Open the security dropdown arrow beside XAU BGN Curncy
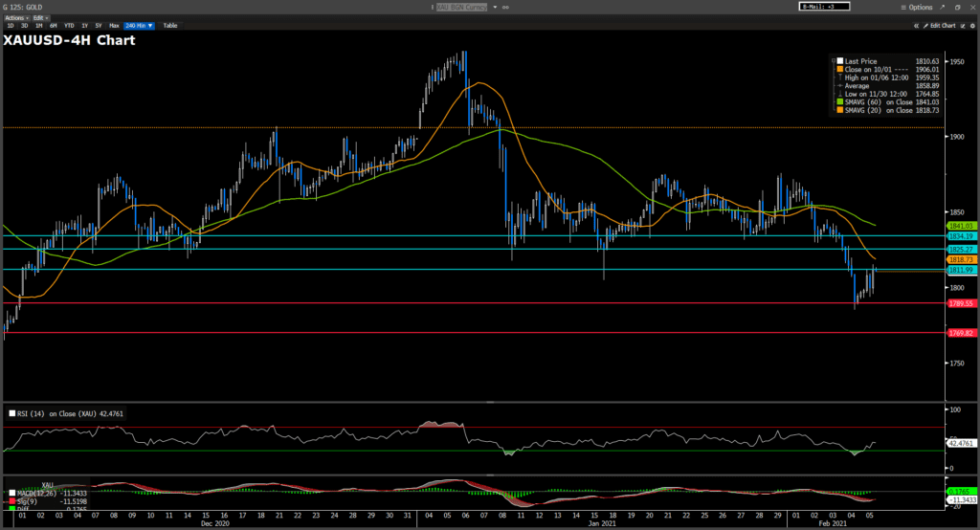 tap(495, 8)
